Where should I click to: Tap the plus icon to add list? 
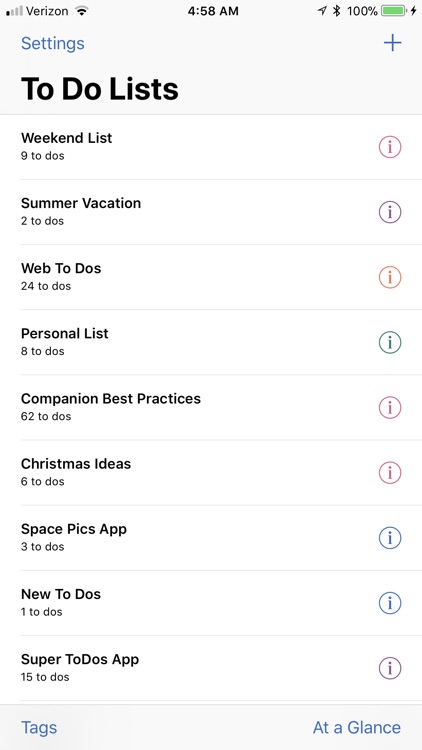point(392,43)
